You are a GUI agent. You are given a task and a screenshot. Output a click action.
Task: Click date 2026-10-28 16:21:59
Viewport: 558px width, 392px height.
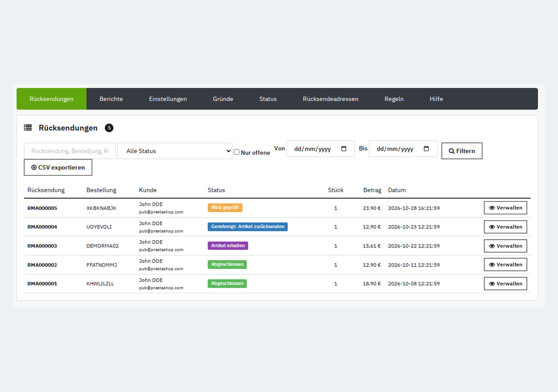click(x=414, y=208)
